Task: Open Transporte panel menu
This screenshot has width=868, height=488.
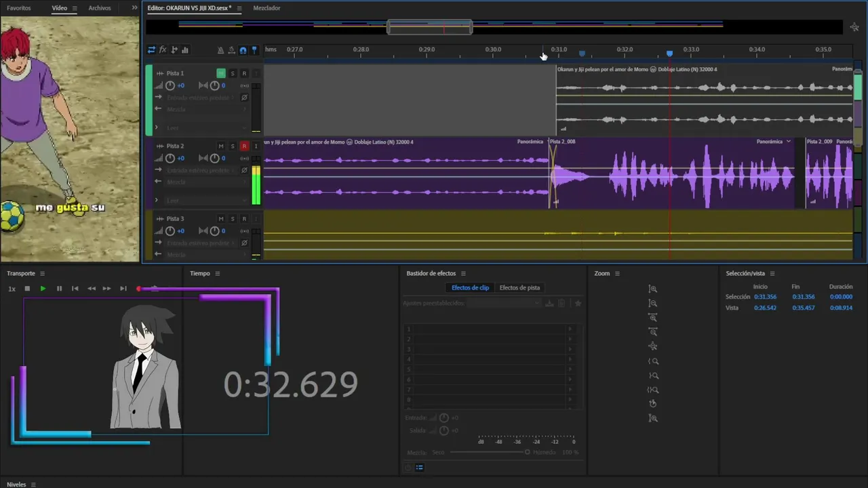Action: pyautogui.click(x=42, y=274)
